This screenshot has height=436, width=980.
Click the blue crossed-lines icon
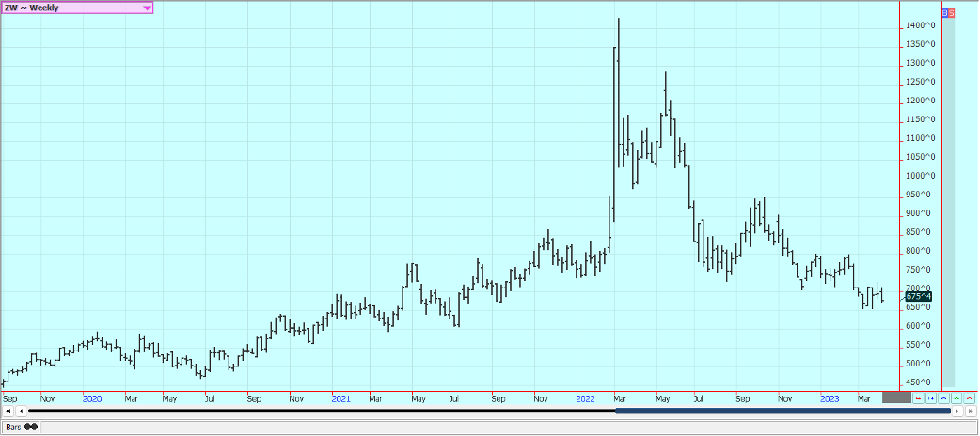(943, 397)
